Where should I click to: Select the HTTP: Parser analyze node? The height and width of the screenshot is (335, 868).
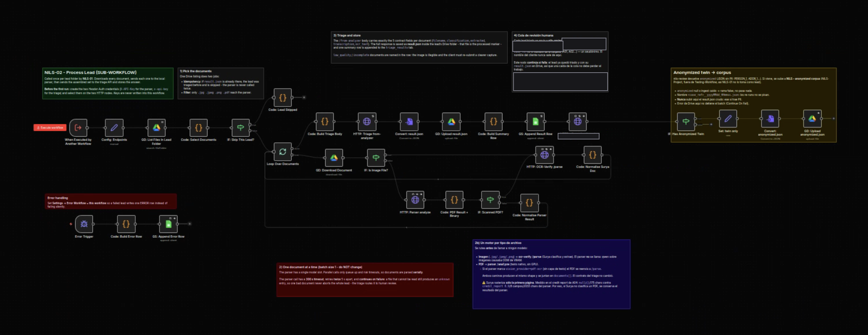tap(415, 200)
